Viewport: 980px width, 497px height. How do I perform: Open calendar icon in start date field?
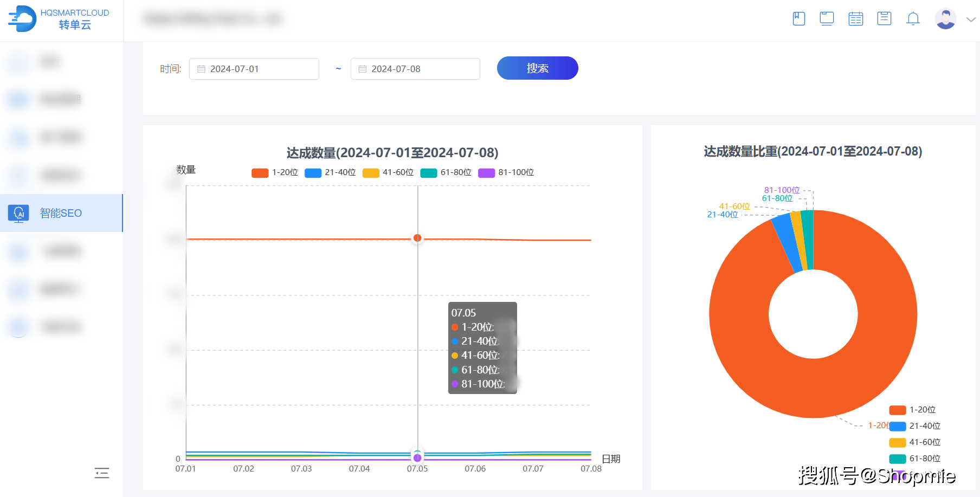click(x=201, y=69)
